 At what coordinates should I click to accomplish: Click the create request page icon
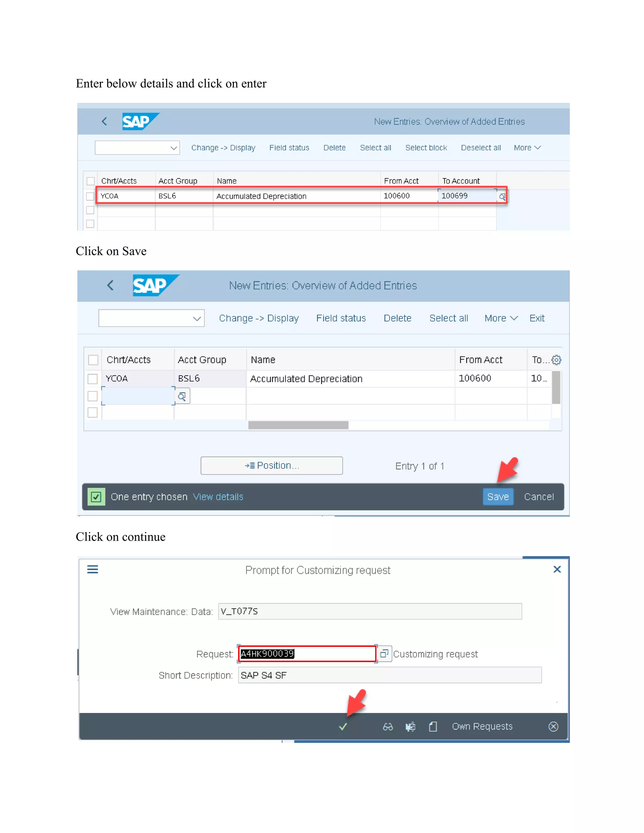(x=433, y=726)
